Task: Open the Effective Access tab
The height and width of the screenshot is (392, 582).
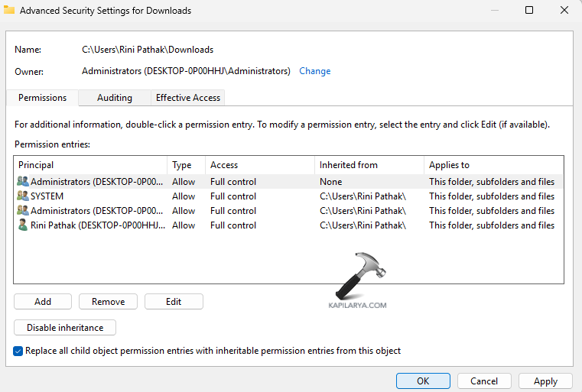Action: [x=188, y=98]
